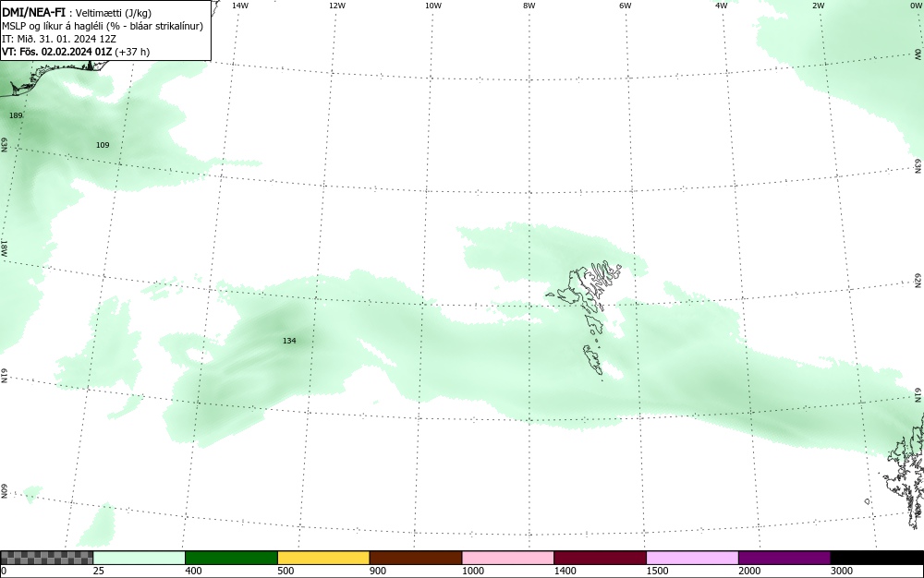Screen dimensions: 924x578
Task: Choose the black above-3000 legend swatch
Action: [877, 558]
